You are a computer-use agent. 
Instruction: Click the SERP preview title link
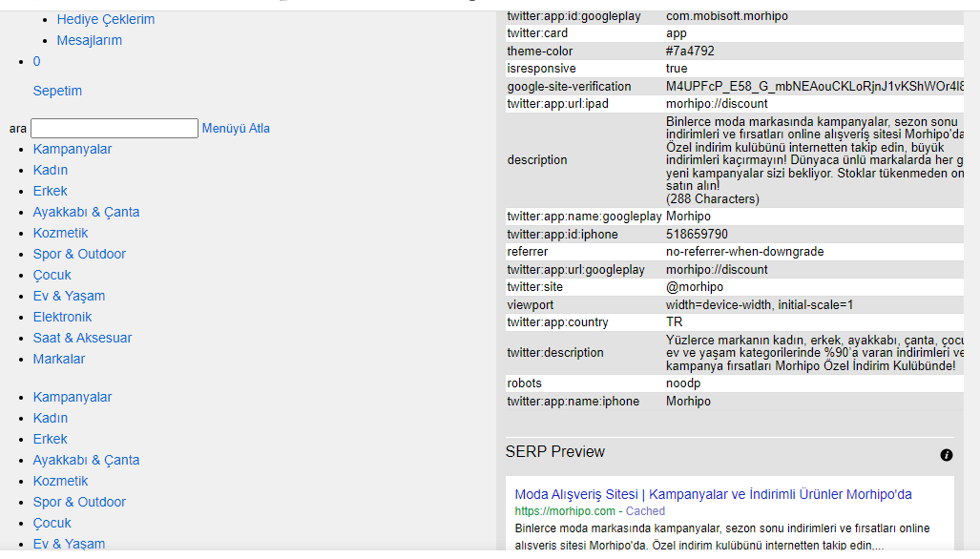(x=713, y=494)
